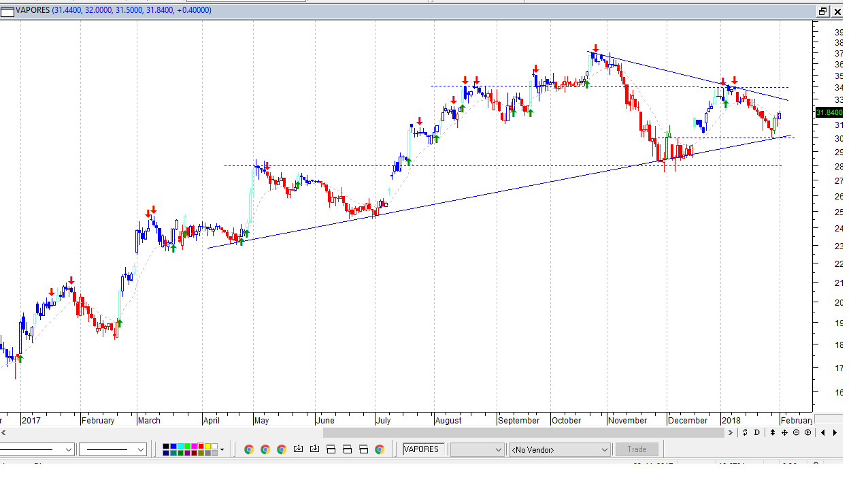Click the vertical double-arrow scale icon
Image resolution: width=868 pixels, height=482 pixels.
click(772, 433)
